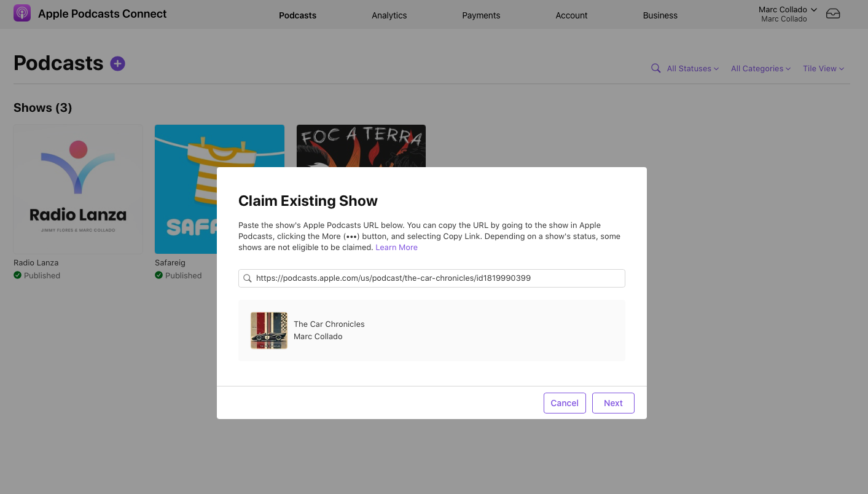Click the 'Claim Existing Show' dialog heading

308,201
